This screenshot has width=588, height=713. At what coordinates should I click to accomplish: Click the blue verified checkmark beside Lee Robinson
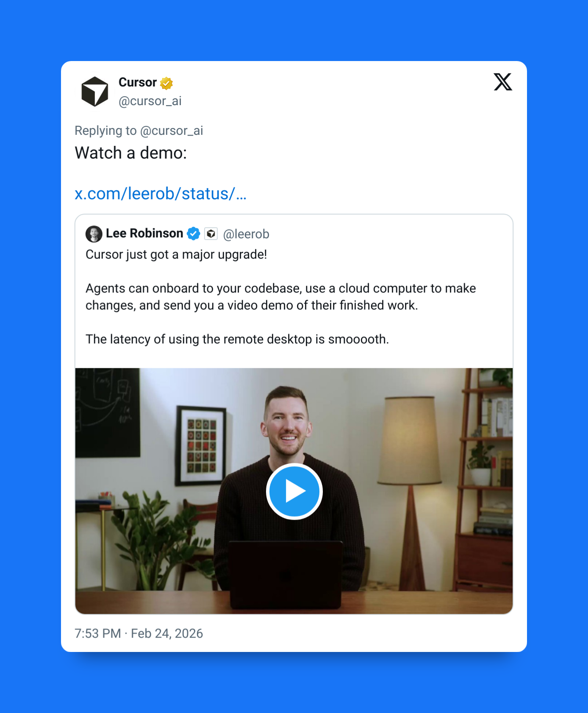click(x=194, y=234)
